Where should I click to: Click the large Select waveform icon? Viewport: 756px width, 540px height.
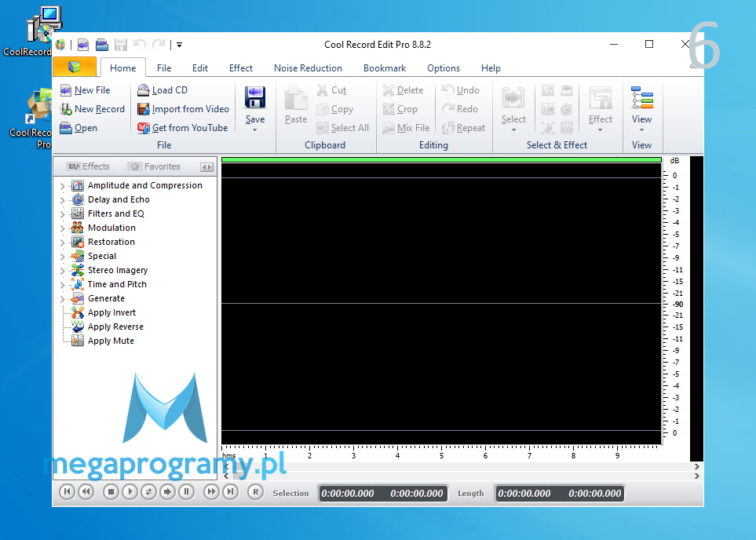click(x=513, y=98)
